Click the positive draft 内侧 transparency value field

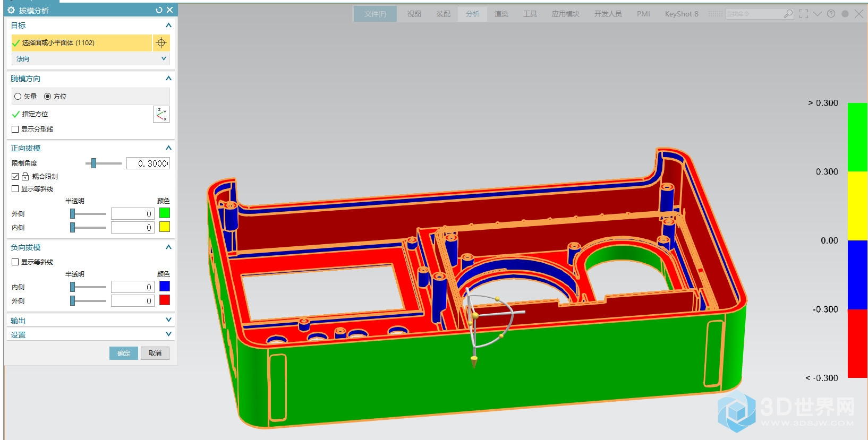[133, 228]
